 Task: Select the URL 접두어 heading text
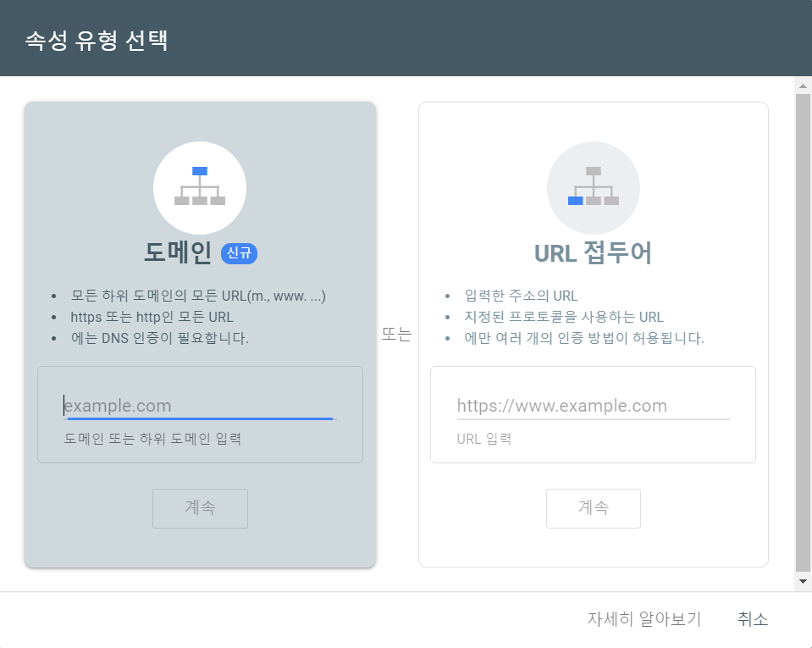point(593,252)
